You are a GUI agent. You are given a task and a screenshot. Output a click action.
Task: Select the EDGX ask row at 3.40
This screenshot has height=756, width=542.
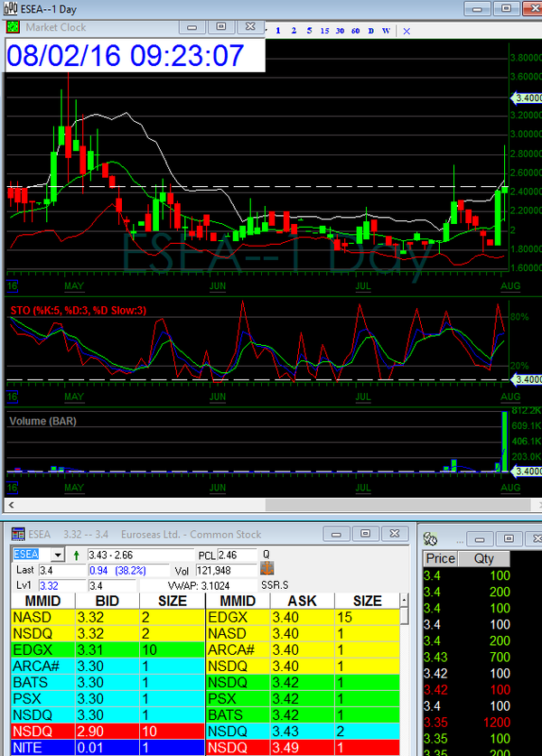pyautogui.click(x=302, y=617)
